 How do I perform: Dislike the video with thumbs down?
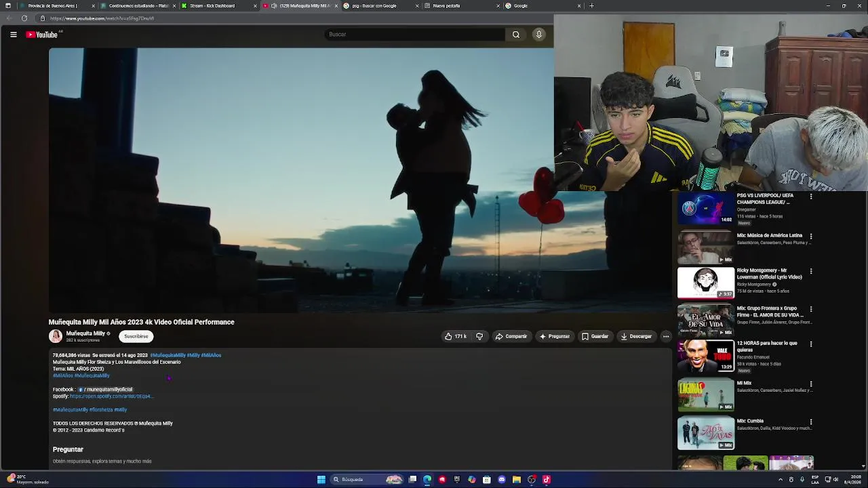tap(479, 336)
